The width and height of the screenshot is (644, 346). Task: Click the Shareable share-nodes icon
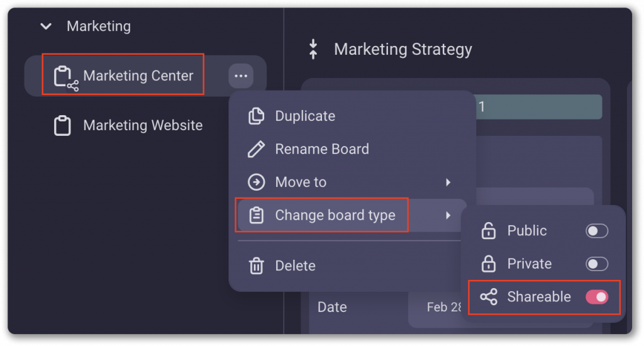[x=488, y=297]
